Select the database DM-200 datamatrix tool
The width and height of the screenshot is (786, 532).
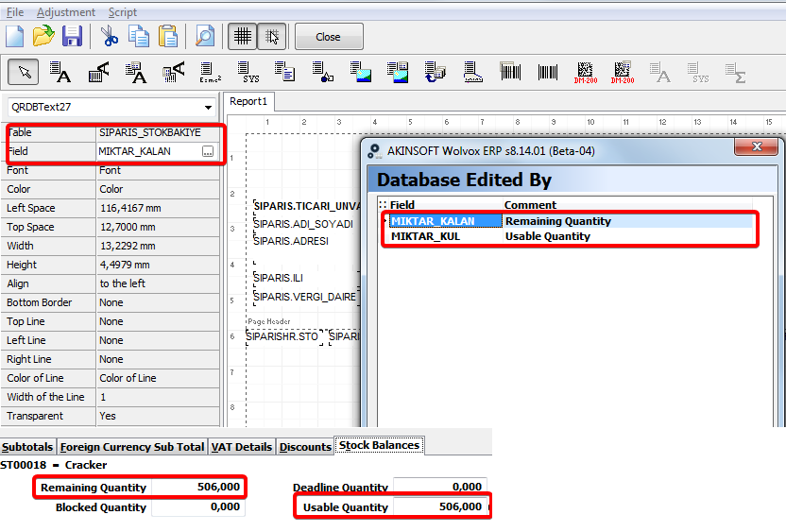tap(623, 72)
